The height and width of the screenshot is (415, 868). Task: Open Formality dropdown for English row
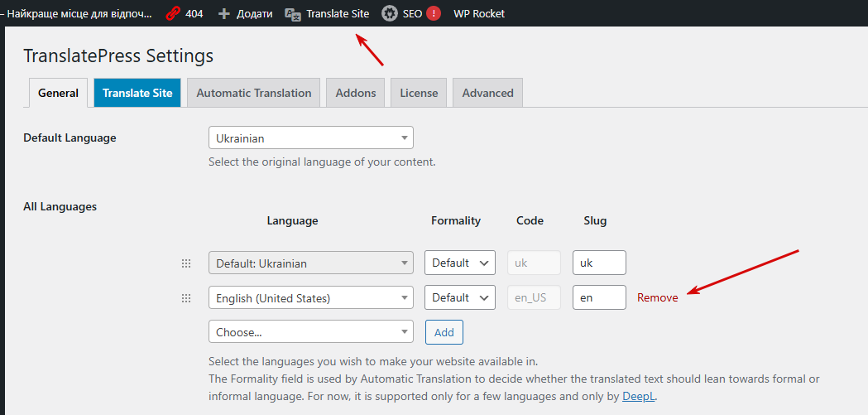tap(459, 297)
